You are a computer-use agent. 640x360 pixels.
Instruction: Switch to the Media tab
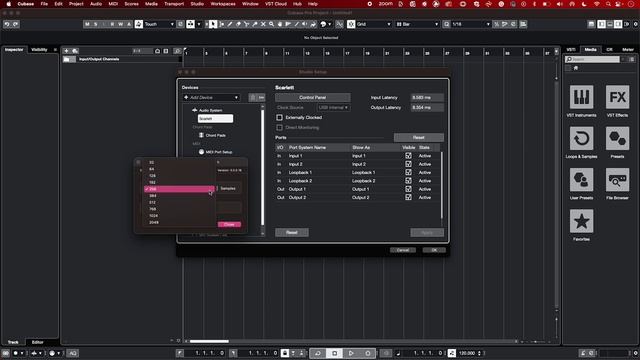point(590,49)
